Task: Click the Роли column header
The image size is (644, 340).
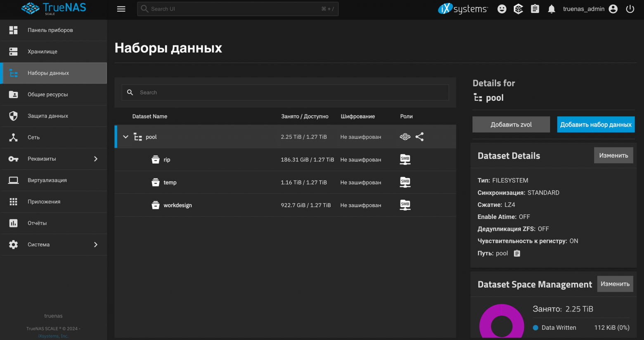Action: pyautogui.click(x=406, y=116)
